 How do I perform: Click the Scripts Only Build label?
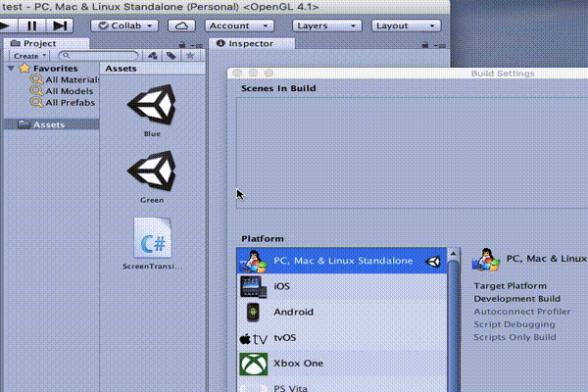click(514, 337)
